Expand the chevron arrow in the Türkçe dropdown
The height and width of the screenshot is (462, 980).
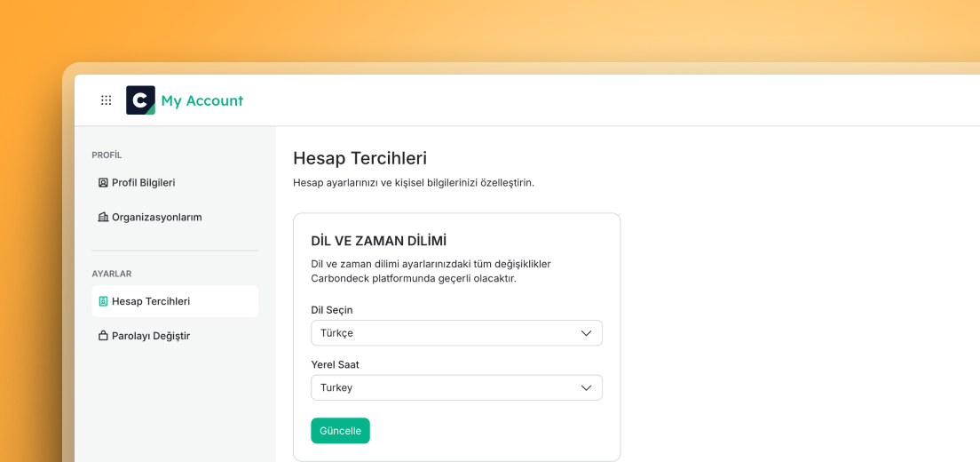point(586,333)
